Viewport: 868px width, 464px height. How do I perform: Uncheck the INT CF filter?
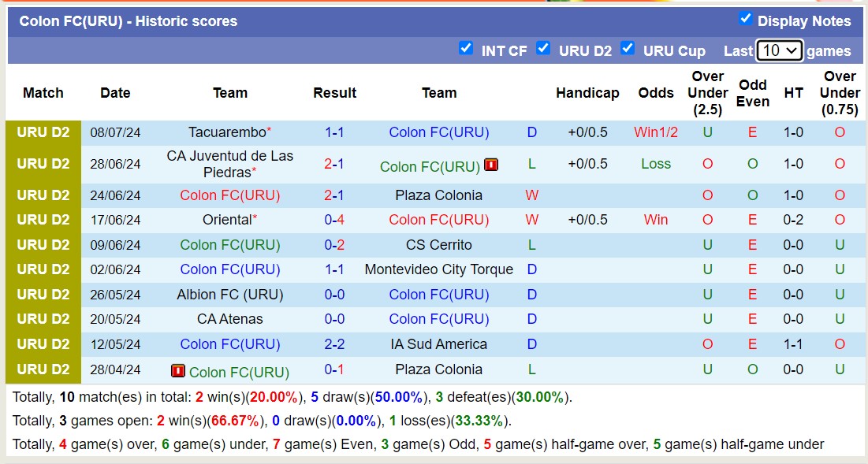(467, 48)
